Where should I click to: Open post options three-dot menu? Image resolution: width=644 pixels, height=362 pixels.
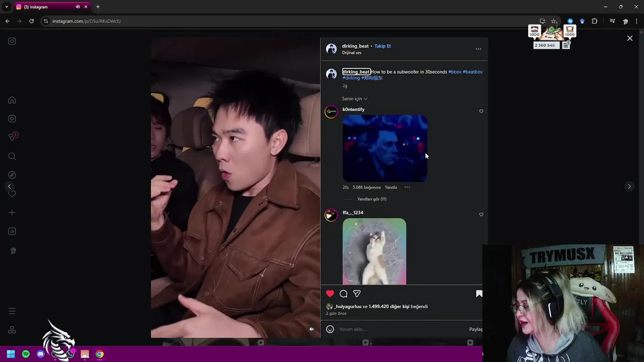(478, 49)
